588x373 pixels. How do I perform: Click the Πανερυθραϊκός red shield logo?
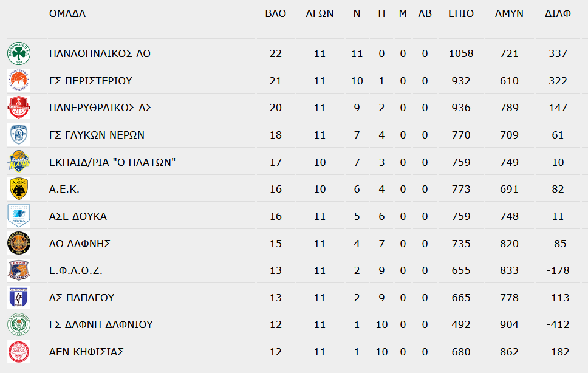(x=19, y=108)
